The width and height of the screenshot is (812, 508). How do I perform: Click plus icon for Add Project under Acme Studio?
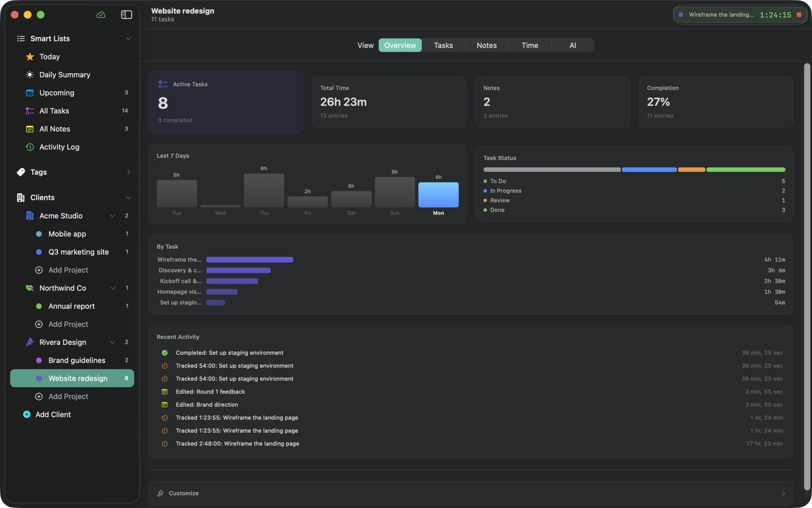pyautogui.click(x=39, y=270)
